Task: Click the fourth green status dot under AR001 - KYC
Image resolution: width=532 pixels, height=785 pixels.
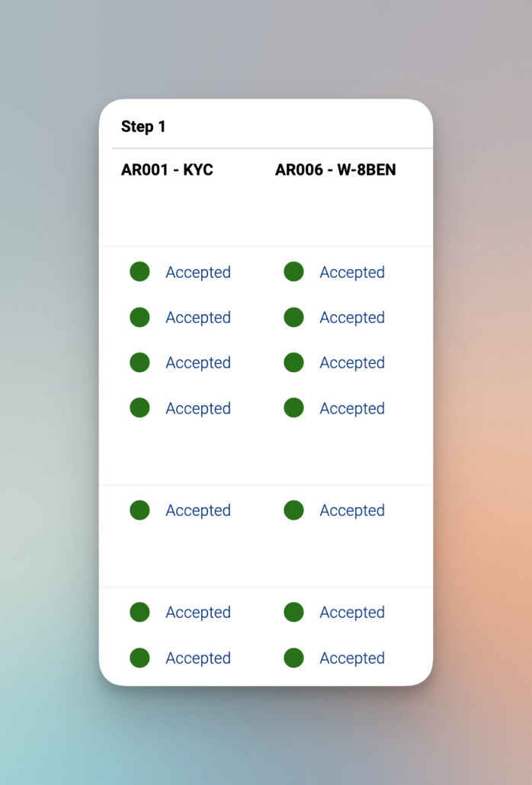Action: [139, 407]
